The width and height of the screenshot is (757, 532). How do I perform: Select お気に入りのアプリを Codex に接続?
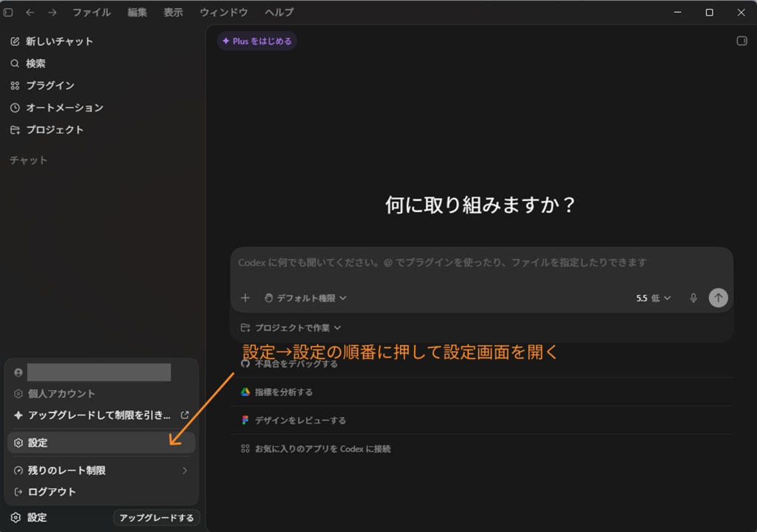pyautogui.click(x=482, y=449)
